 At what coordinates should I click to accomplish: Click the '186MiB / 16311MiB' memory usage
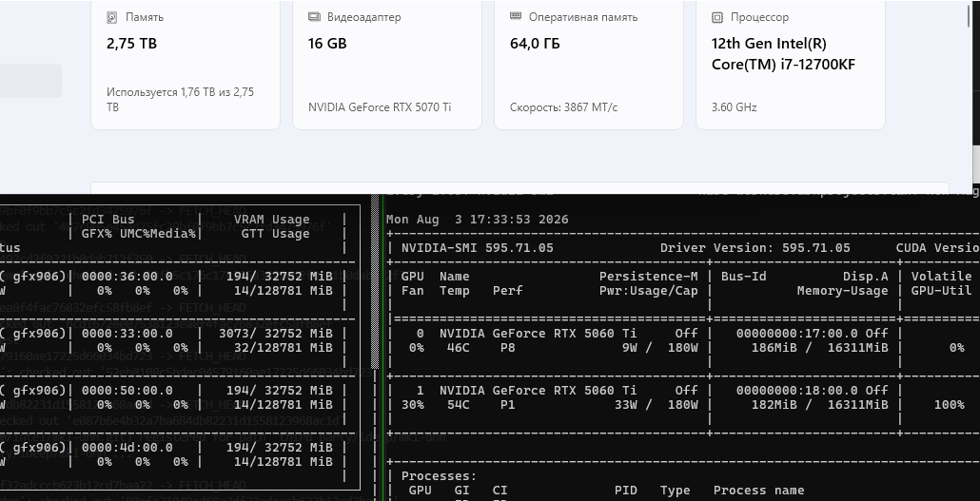[820, 348]
